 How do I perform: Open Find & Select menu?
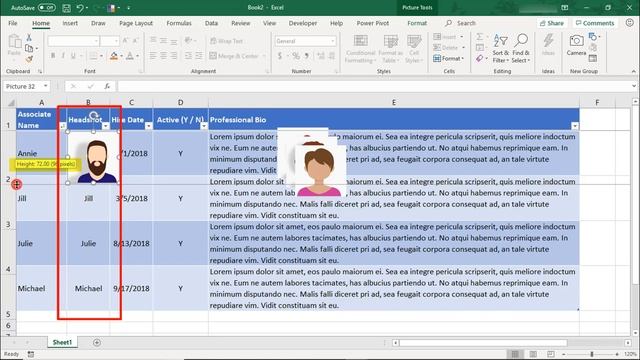(x=521, y=48)
